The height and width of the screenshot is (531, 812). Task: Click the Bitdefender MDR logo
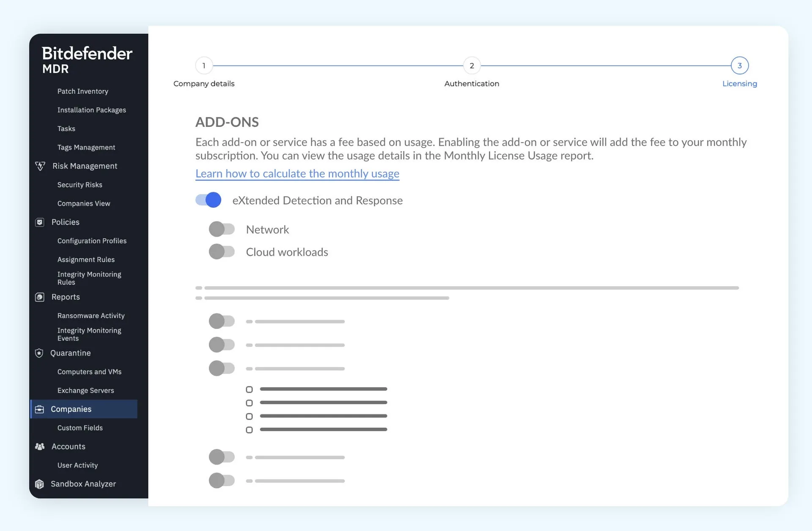(87, 59)
